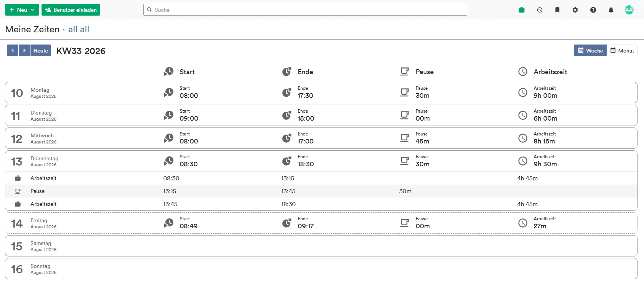This screenshot has width=644, height=293.
Task: Click Friday start icon beside 08:49
Action: 169,223
